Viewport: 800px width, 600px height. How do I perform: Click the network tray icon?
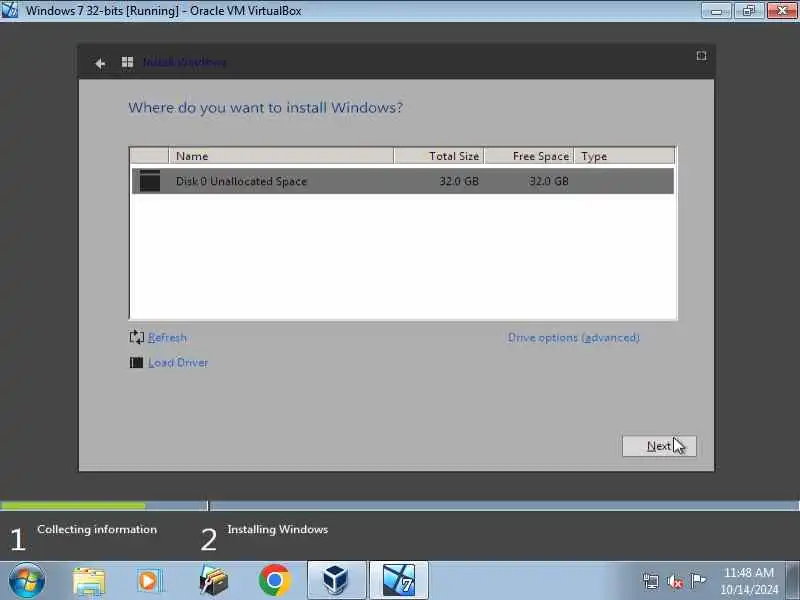(651, 581)
